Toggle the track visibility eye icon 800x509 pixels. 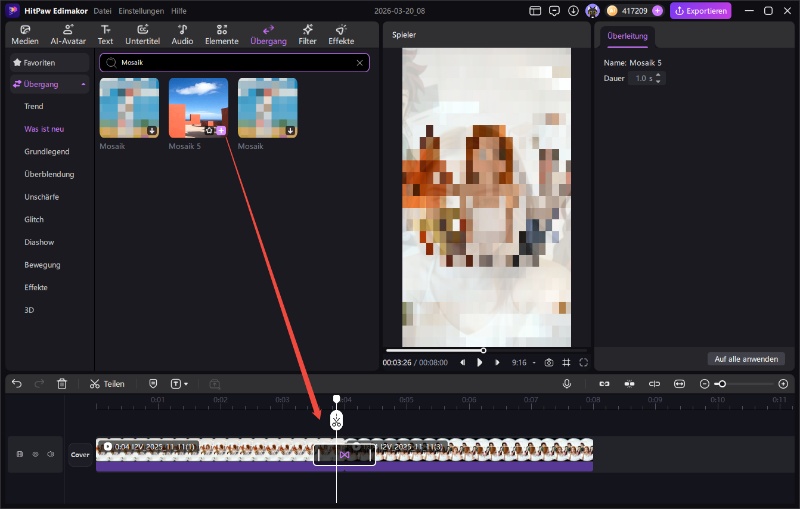click(35, 454)
